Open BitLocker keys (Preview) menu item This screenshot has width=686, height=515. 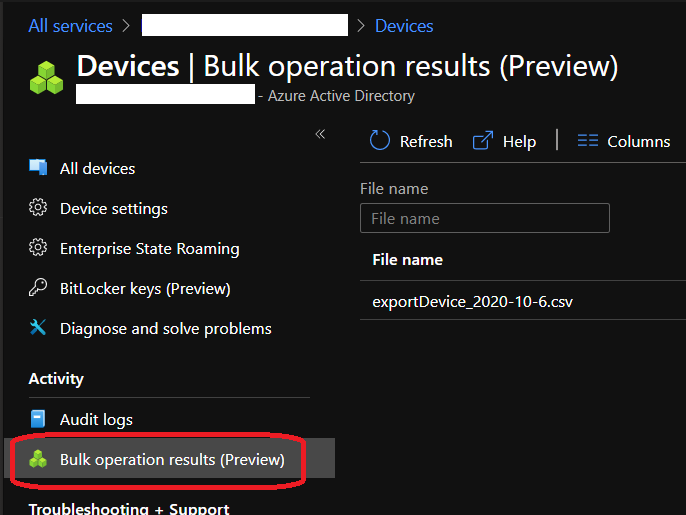(x=145, y=288)
